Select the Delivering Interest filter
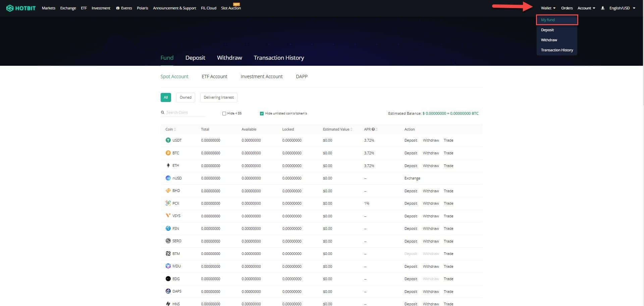644x306 pixels. point(219,97)
